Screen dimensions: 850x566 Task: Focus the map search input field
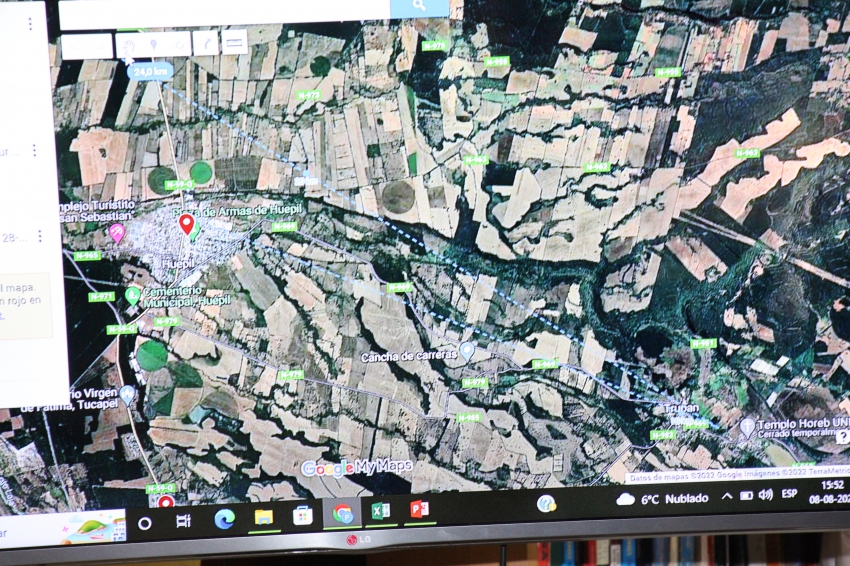point(224,12)
